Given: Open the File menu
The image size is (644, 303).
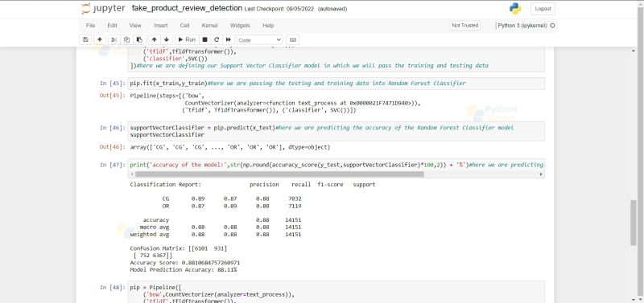Looking at the screenshot, I should [x=90, y=26].
